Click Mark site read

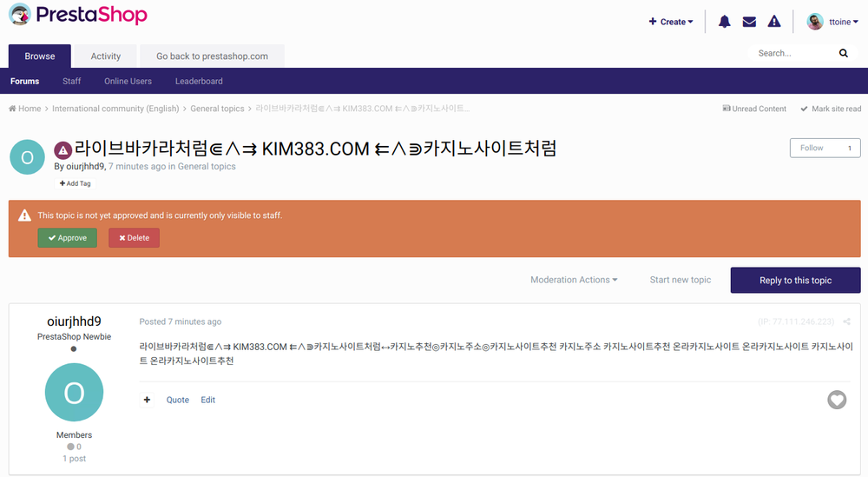pos(831,109)
